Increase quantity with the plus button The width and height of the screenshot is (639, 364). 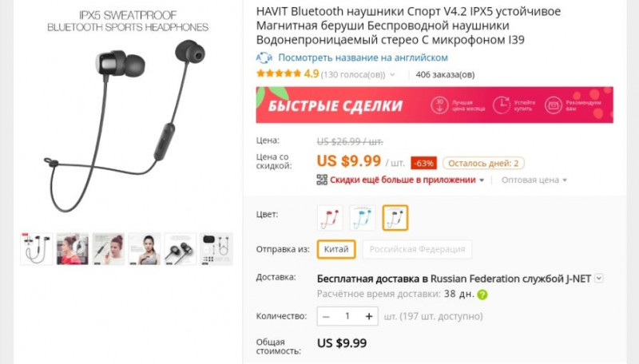(369, 316)
